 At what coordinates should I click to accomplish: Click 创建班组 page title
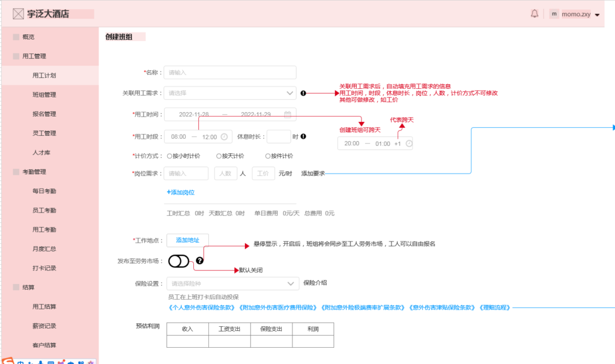point(119,37)
